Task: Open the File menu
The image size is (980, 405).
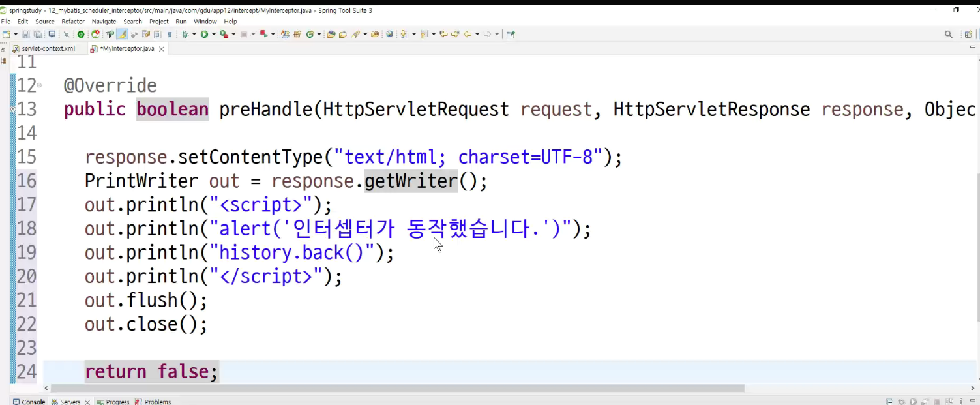Action: (6, 22)
